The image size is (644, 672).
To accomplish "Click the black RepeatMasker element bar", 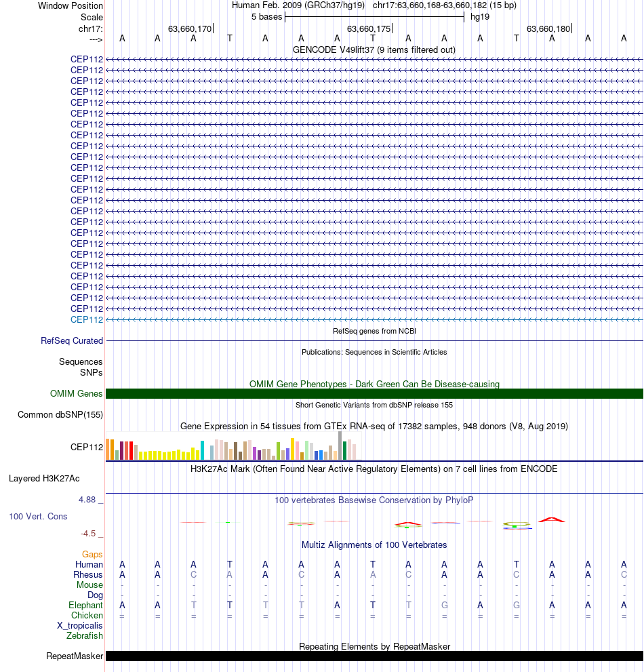I will (x=374, y=656).
